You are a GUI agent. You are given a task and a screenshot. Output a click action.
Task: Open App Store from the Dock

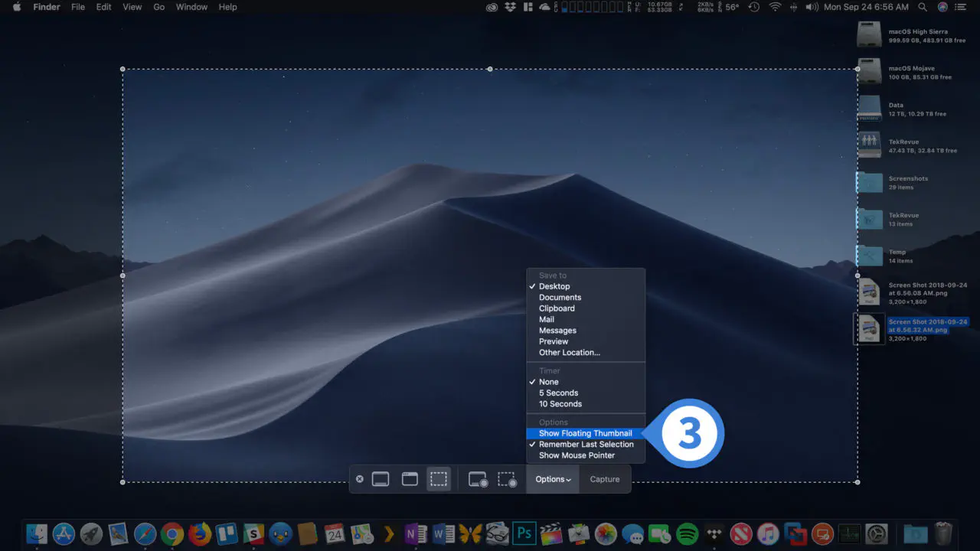click(x=64, y=533)
